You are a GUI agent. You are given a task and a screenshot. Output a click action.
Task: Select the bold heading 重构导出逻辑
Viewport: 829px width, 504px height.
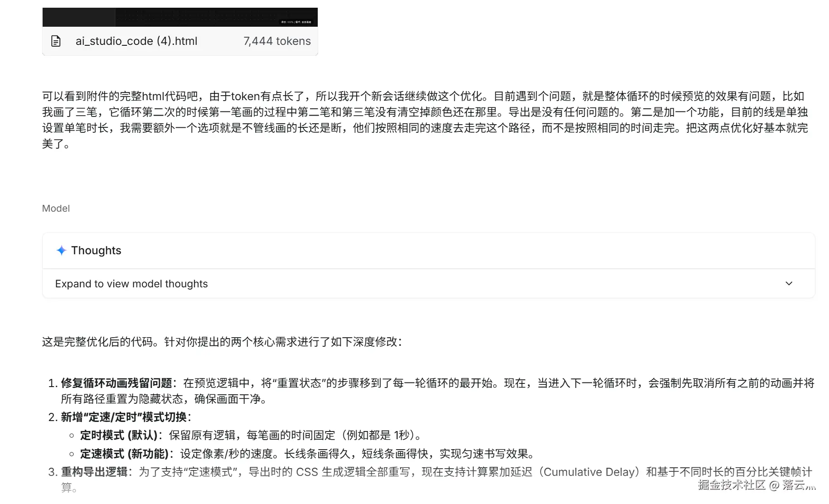tap(94, 472)
